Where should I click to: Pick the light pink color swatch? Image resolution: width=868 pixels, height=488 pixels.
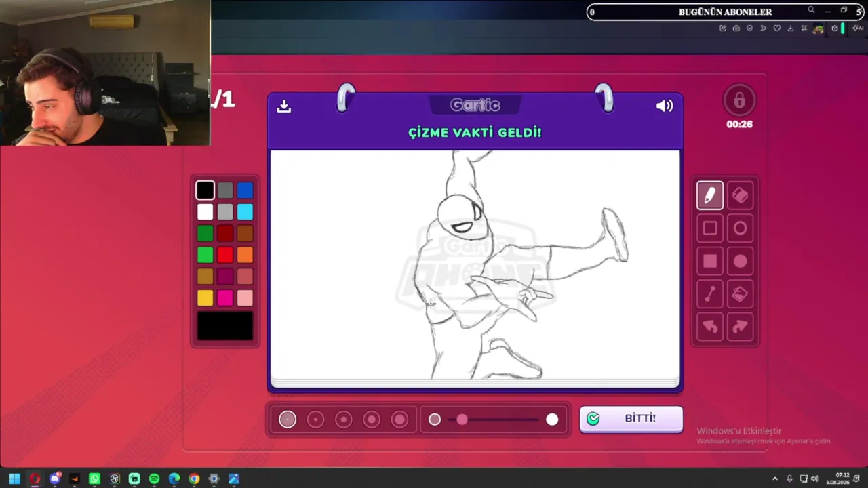pyautogui.click(x=245, y=298)
